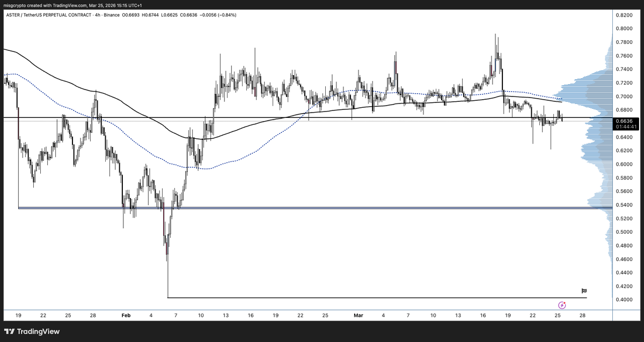The image size is (644, 342).
Task: Click the Mar label on the time axis
Action: click(x=358, y=316)
